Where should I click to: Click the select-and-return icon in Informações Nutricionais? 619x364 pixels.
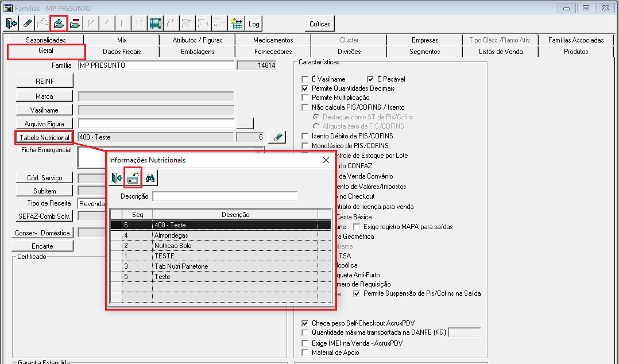pyautogui.click(x=133, y=178)
